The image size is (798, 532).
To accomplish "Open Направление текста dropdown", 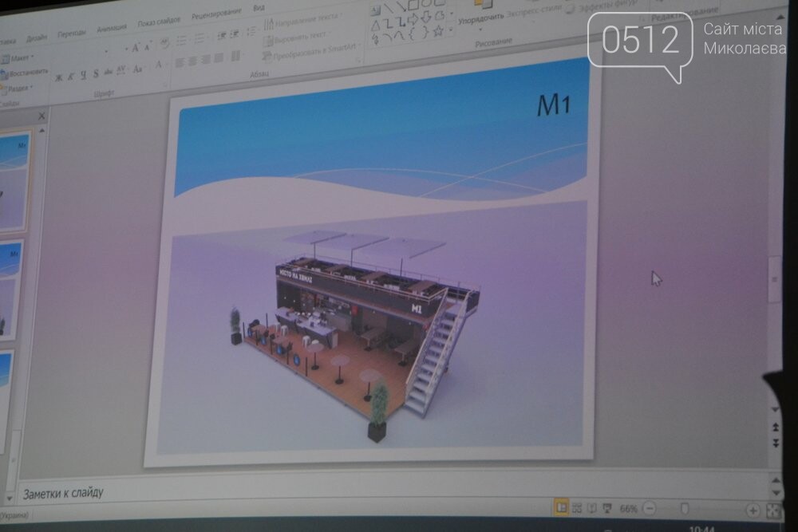I will [303, 21].
